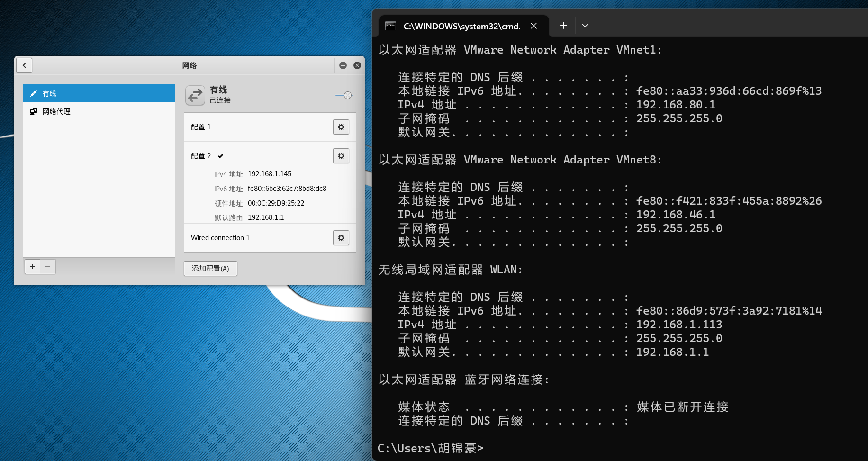Minimize the 网络 settings window
This screenshot has width=868, height=461.
[x=343, y=65]
